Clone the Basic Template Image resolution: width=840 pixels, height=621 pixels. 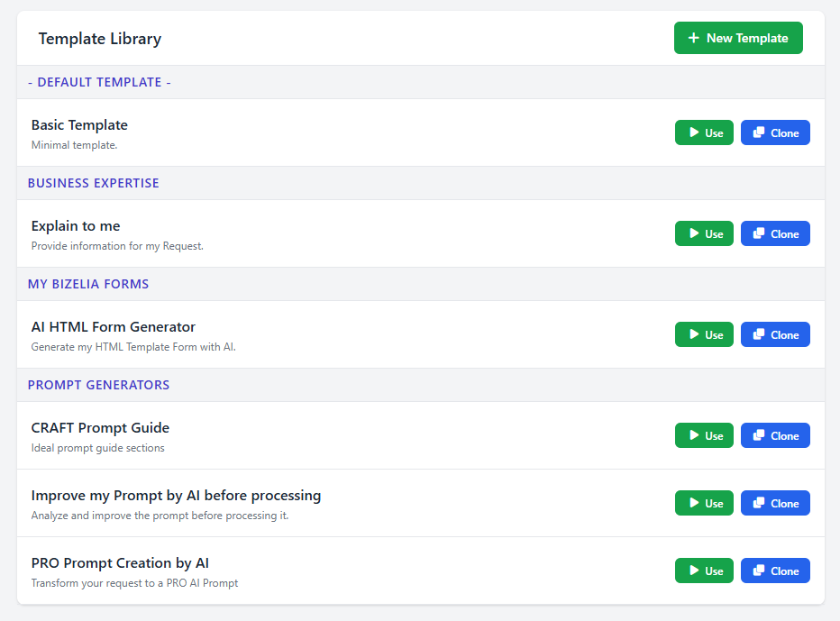(775, 132)
